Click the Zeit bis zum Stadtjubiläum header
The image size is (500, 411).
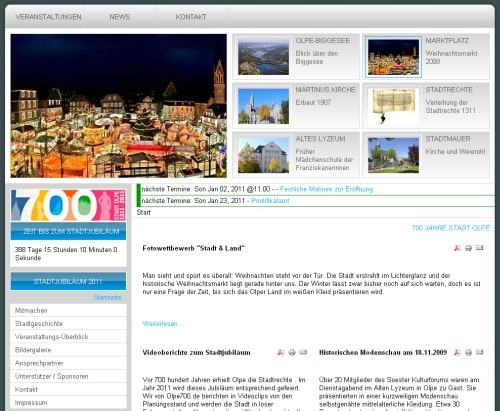[68, 231]
